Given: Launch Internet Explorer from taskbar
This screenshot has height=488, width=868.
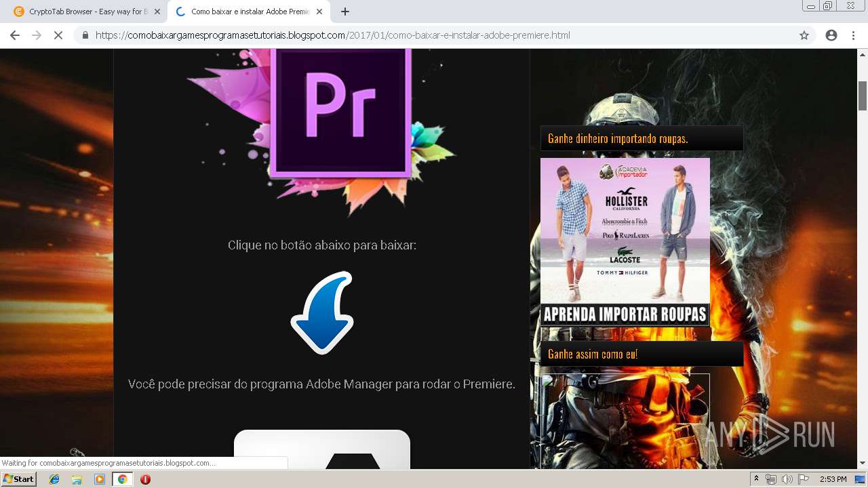Looking at the screenshot, I should pos(54,479).
